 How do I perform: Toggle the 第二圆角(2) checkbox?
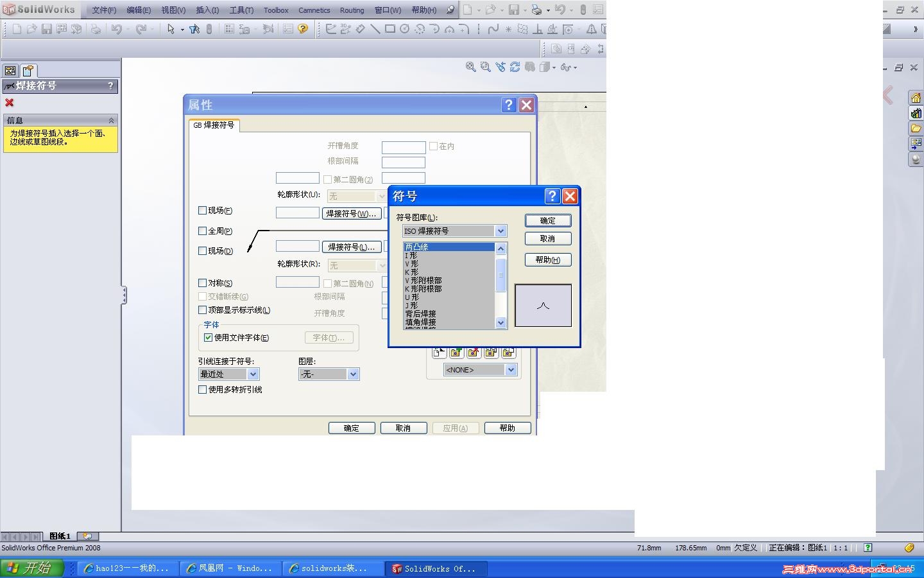click(327, 180)
